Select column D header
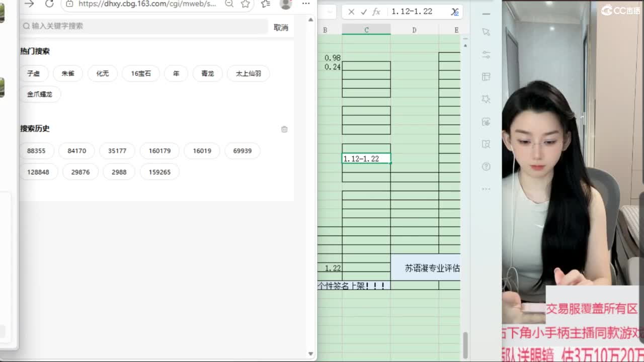644x362 pixels. tap(414, 30)
